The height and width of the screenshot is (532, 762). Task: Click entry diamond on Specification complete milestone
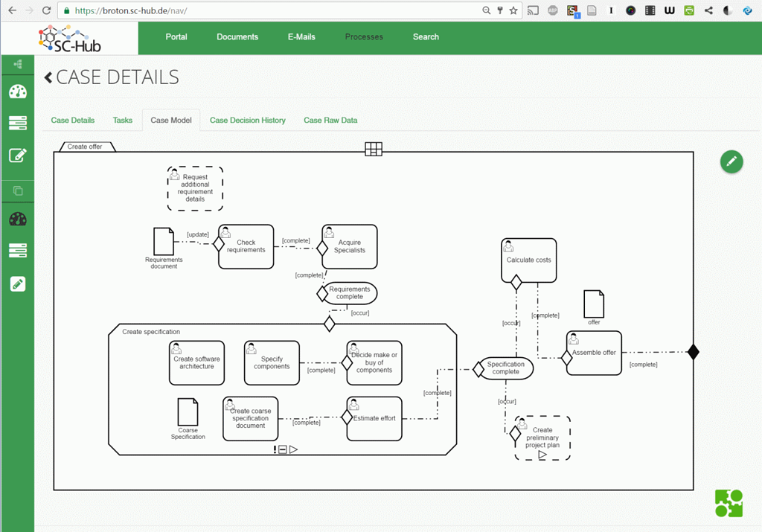[478, 368]
